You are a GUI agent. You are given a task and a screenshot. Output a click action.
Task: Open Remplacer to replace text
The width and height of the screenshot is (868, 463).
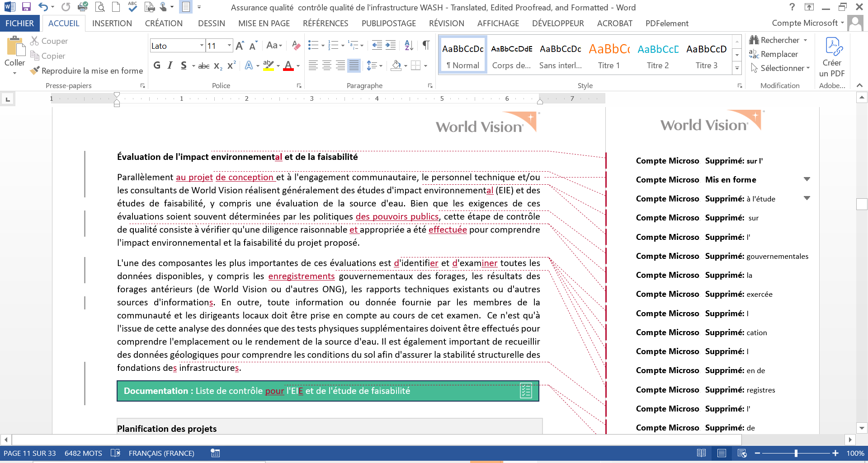tap(774, 54)
